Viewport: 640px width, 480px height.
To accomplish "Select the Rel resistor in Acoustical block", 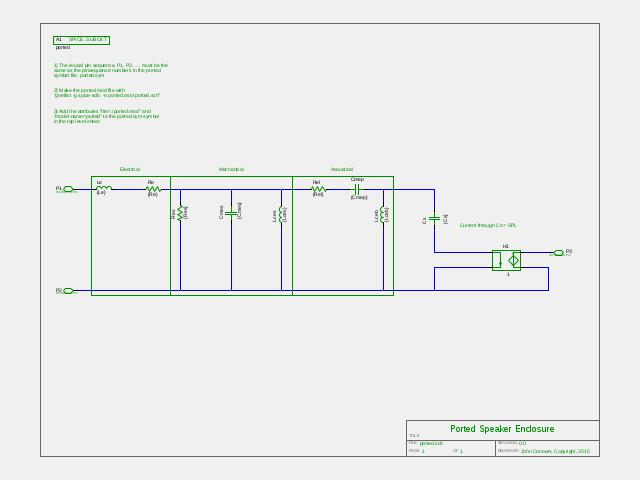I will point(319,189).
